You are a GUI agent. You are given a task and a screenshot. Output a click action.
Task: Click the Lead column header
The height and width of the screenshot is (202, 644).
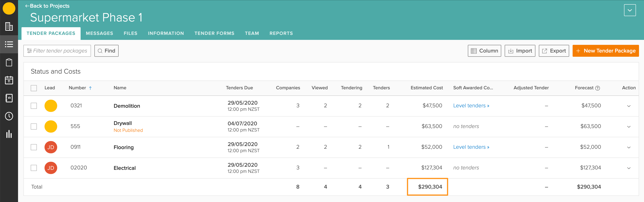50,88
